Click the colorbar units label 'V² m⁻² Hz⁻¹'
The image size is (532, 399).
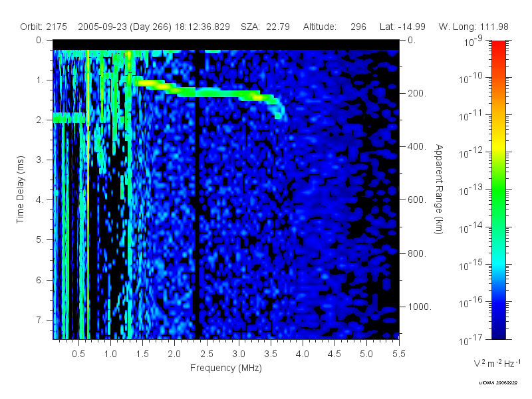click(x=497, y=363)
